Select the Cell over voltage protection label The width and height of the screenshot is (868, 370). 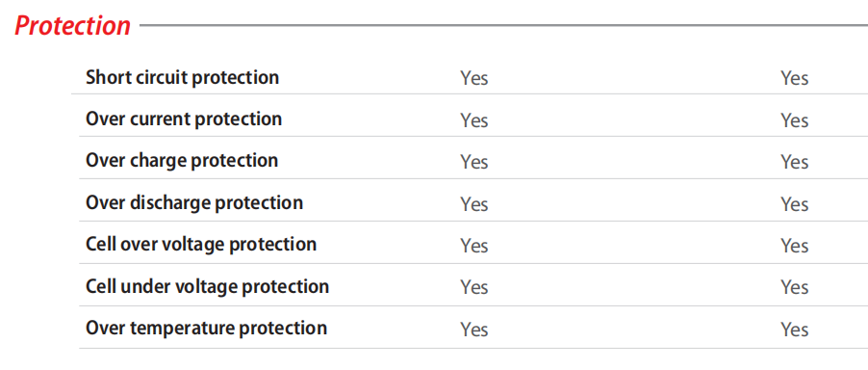(x=201, y=245)
